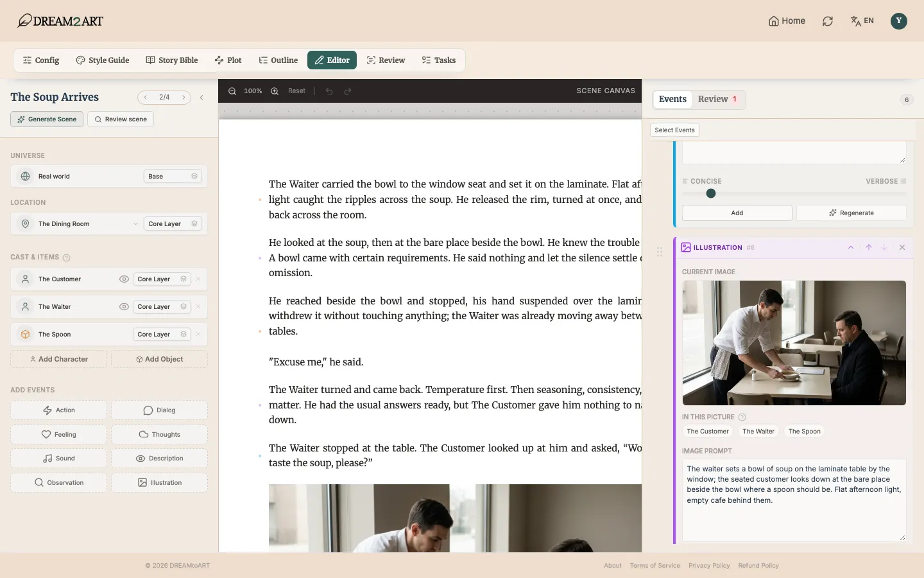This screenshot has height=578, width=924.
Task: Collapse the Illustration event card
Action: point(851,247)
